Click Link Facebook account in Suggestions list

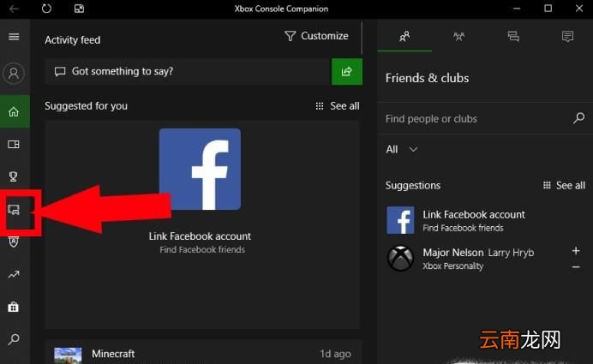coord(474,215)
